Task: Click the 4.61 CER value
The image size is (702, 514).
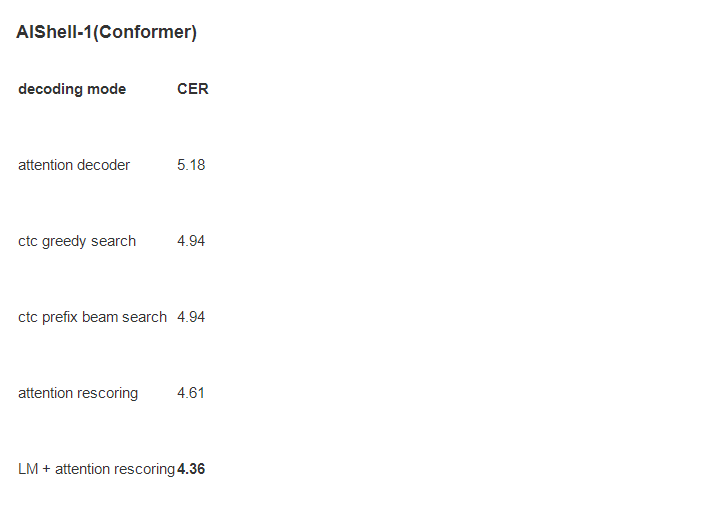Action: (191, 393)
